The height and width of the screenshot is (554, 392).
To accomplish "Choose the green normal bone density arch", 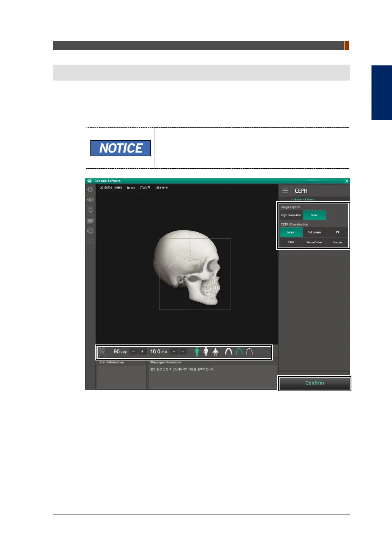I will [239, 352].
